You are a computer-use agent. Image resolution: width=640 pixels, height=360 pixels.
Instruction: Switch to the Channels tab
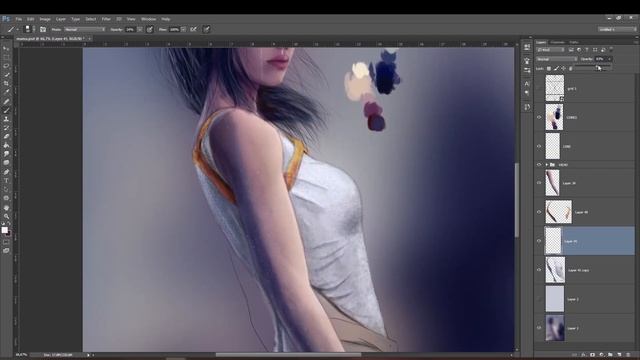point(557,42)
